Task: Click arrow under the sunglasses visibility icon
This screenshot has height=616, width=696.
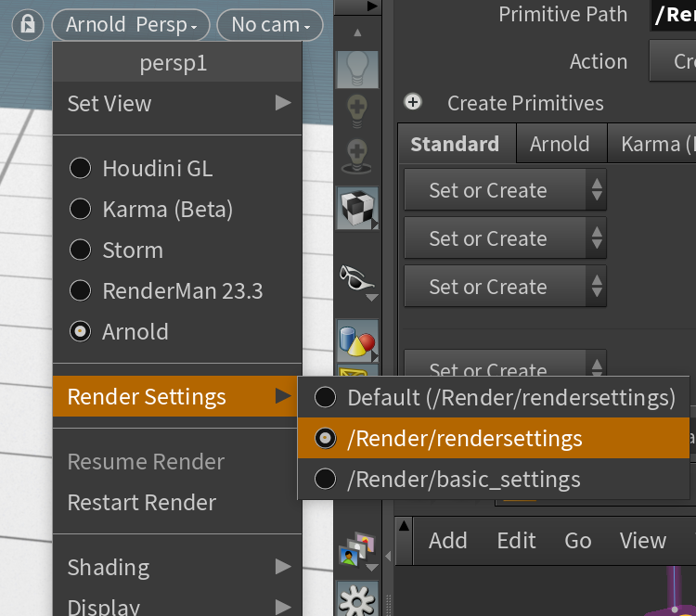Action: click(372, 297)
